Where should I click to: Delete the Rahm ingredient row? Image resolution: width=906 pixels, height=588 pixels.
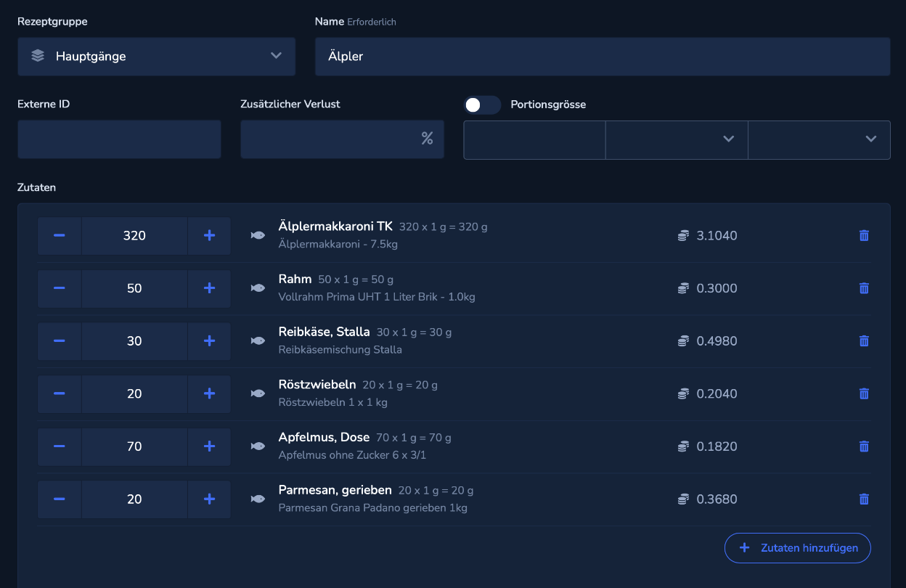click(864, 288)
